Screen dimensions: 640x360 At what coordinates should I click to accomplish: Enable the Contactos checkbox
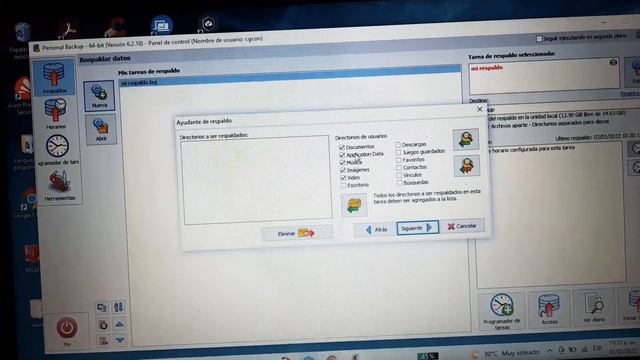399,167
